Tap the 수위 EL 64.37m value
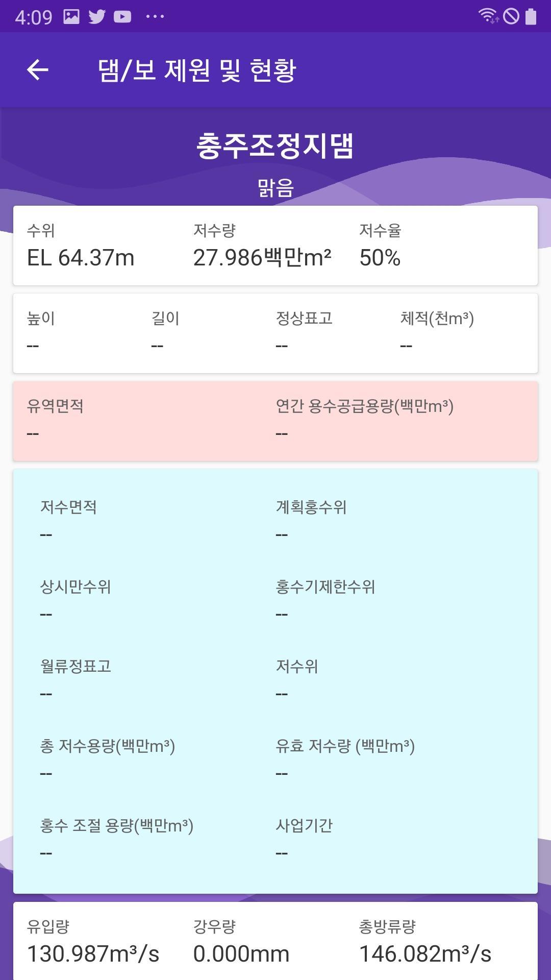 tap(81, 258)
